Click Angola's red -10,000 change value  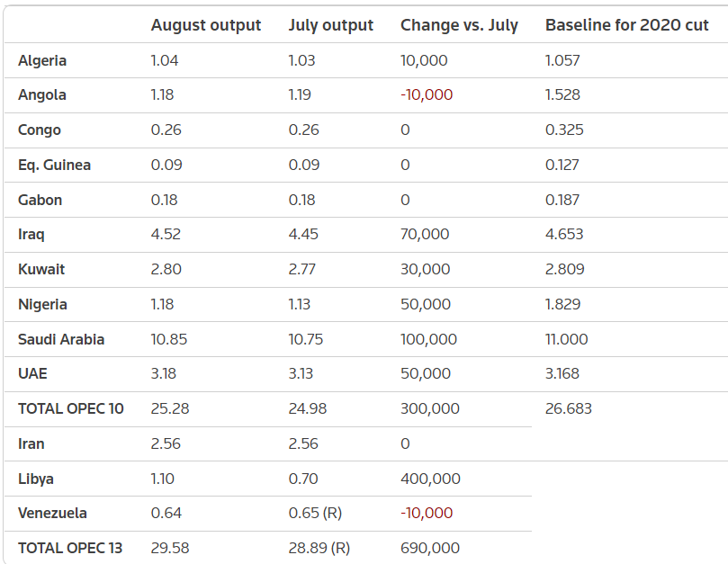[x=427, y=94]
